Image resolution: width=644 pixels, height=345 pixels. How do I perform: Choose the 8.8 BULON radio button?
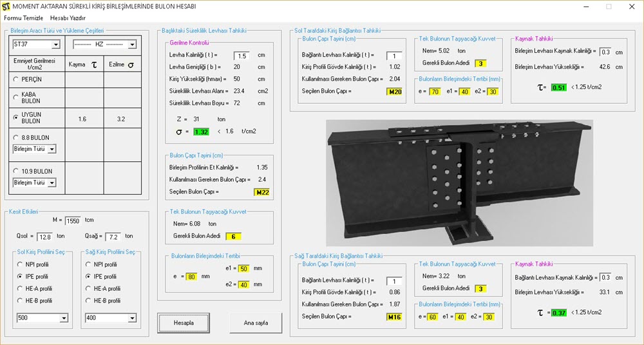click(x=15, y=138)
